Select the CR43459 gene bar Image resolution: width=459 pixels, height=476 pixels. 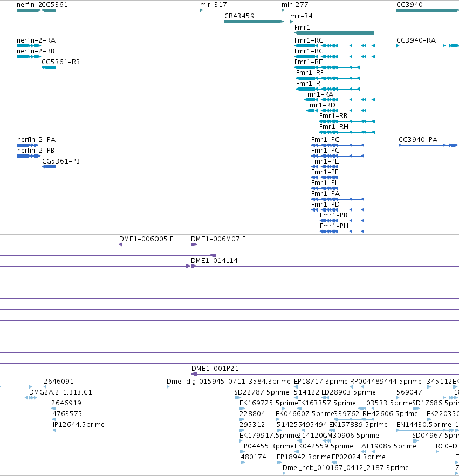(x=254, y=22)
